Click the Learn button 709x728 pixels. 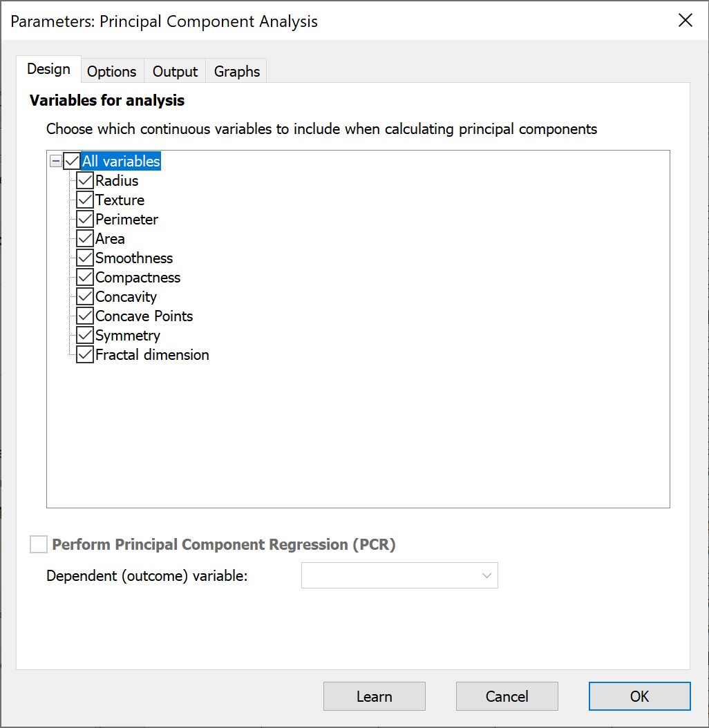pyautogui.click(x=374, y=696)
